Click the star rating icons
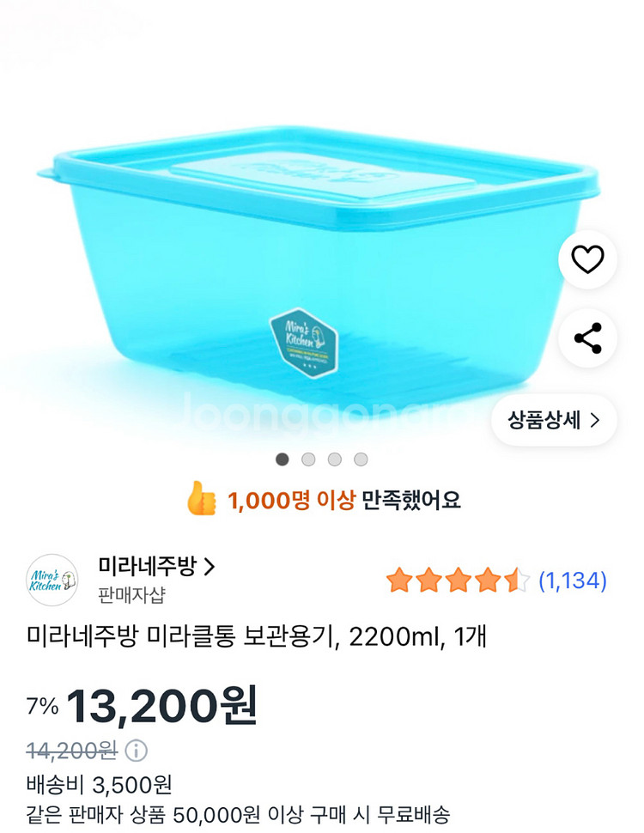 457,581
